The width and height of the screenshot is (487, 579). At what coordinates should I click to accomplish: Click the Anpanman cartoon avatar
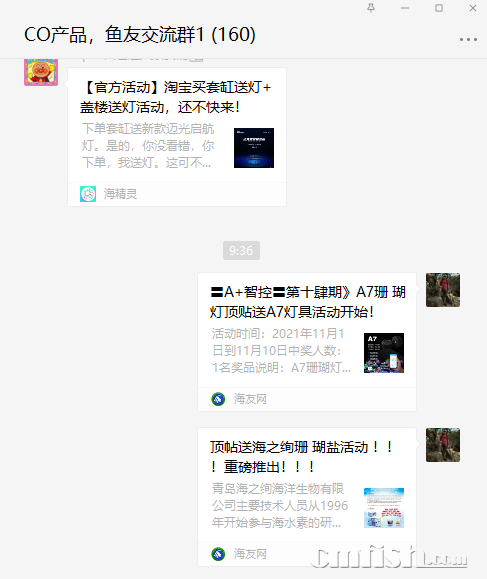pos(41,72)
